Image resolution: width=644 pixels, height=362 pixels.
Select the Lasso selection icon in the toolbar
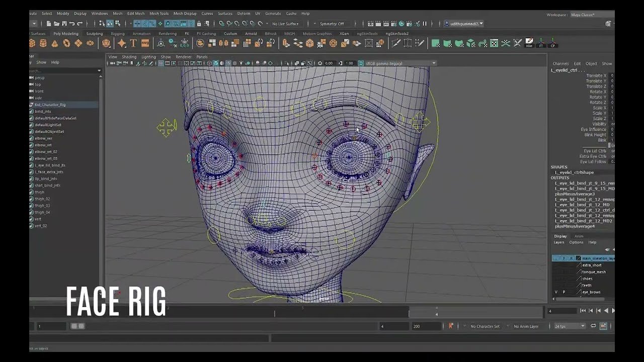111,23
